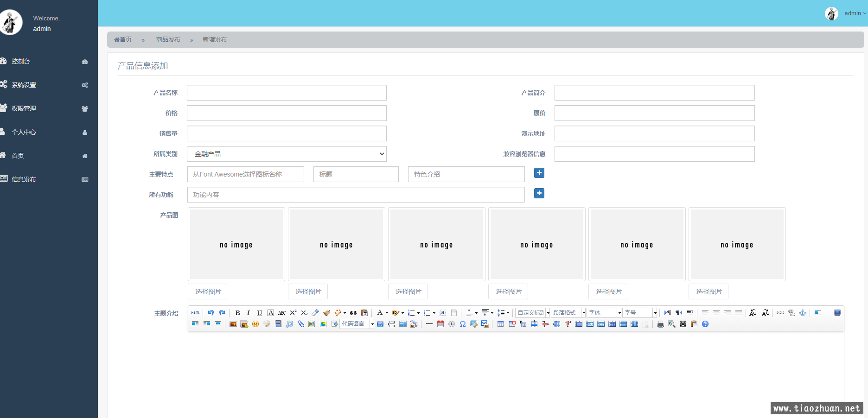Open the text highlight color dropdown arrow
The width and height of the screenshot is (868, 418).
click(x=402, y=313)
